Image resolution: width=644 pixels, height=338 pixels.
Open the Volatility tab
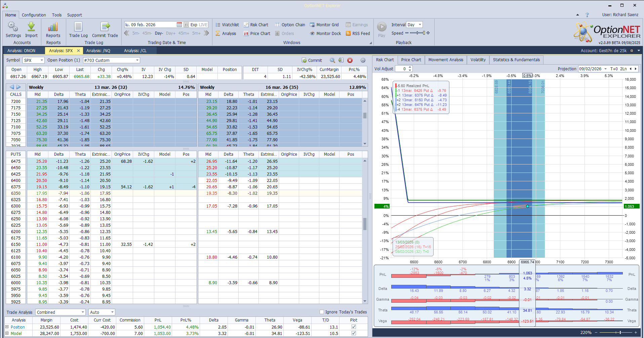[x=478, y=60]
